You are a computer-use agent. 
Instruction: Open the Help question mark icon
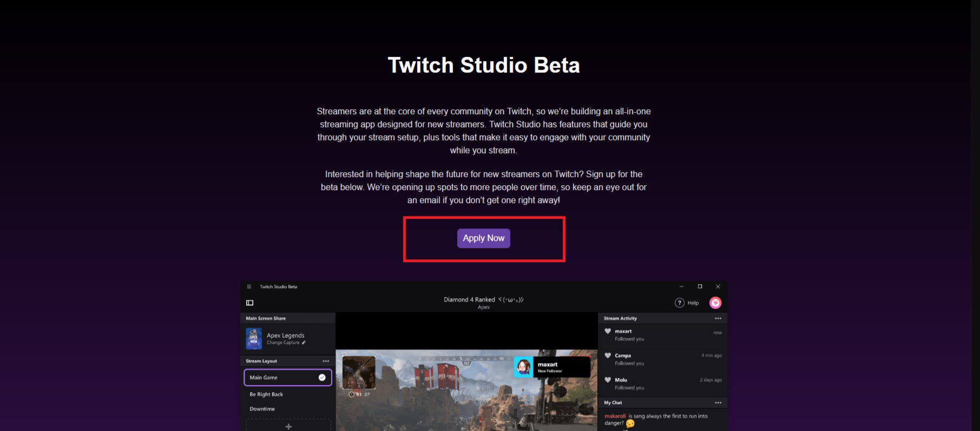(x=680, y=303)
